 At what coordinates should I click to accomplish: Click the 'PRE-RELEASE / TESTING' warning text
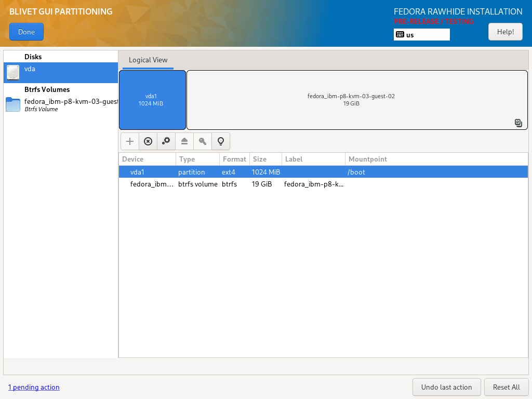434,21
